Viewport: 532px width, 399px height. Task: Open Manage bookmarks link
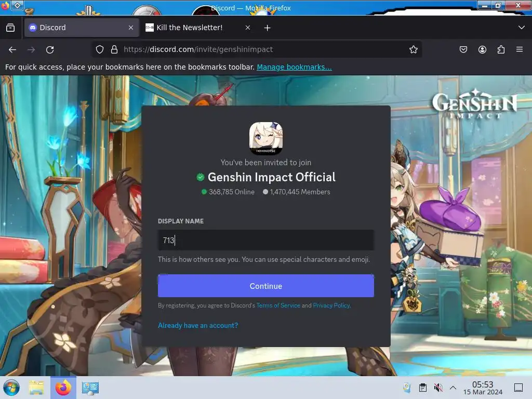[294, 67]
